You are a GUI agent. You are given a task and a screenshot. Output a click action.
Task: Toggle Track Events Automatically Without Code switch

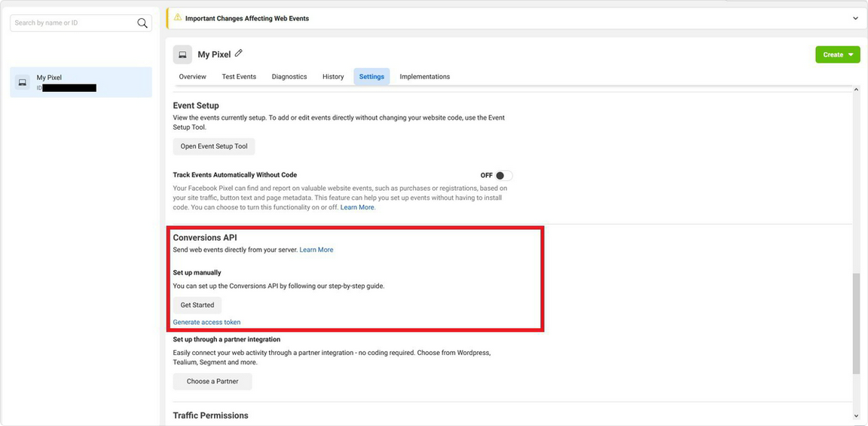click(x=504, y=176)
